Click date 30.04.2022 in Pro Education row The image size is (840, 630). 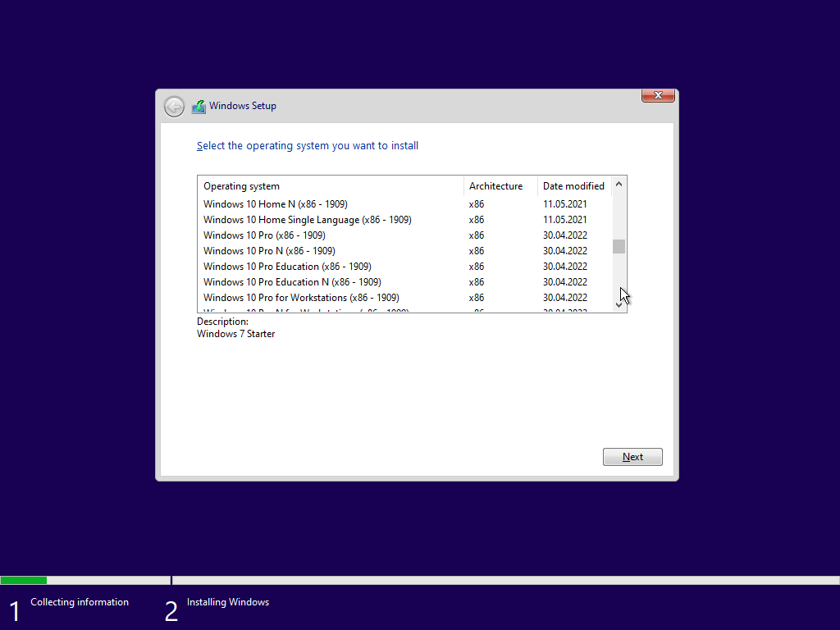click(564, 267)
